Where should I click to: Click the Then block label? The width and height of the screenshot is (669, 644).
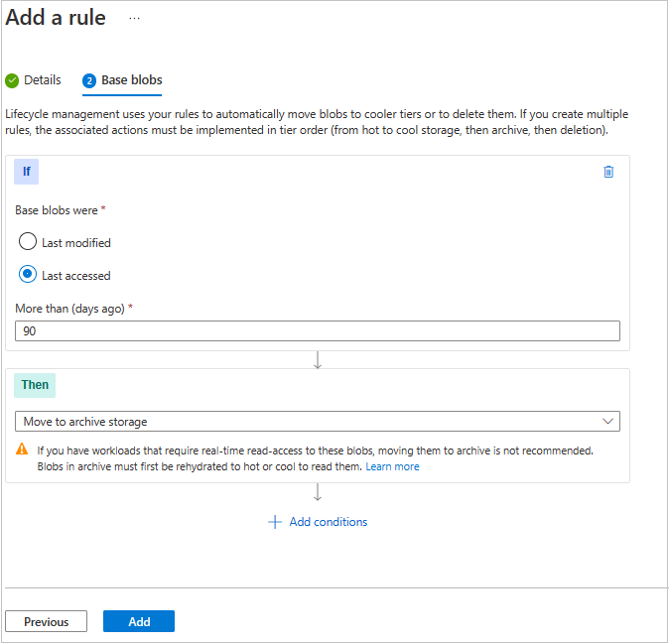coord(35,385)
